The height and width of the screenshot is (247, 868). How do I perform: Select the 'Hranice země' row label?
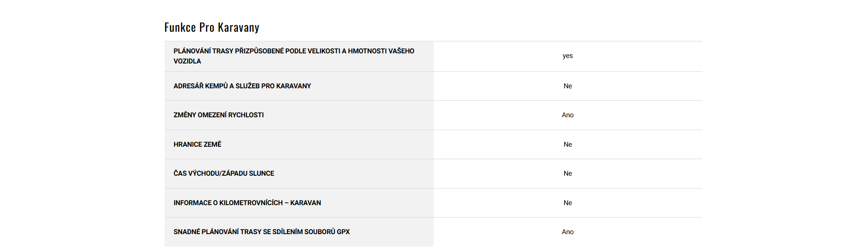click(197, 144)
